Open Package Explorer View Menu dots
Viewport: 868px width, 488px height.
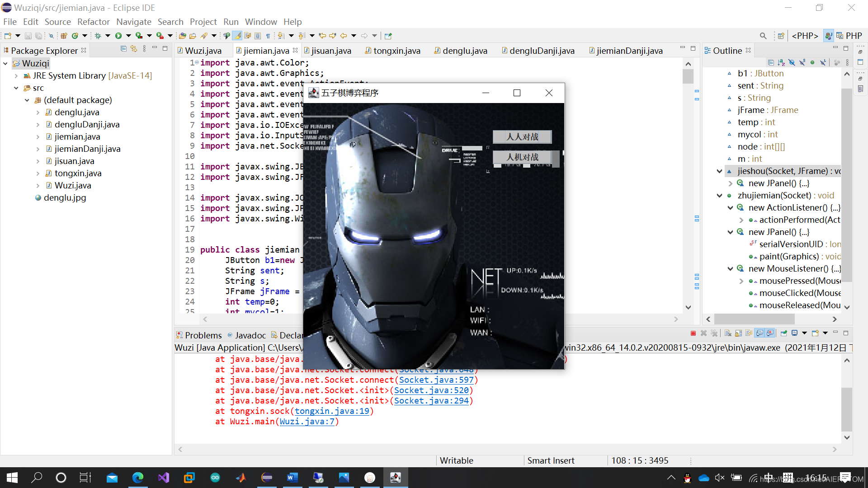click(144, 49)
